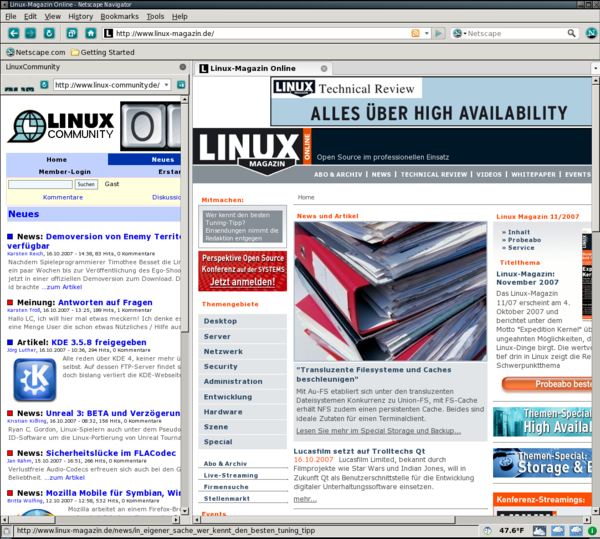Click Kommentare in the sidebar
Image resolution: width=600 pixels, height=539 pixels.
[63, 197]
